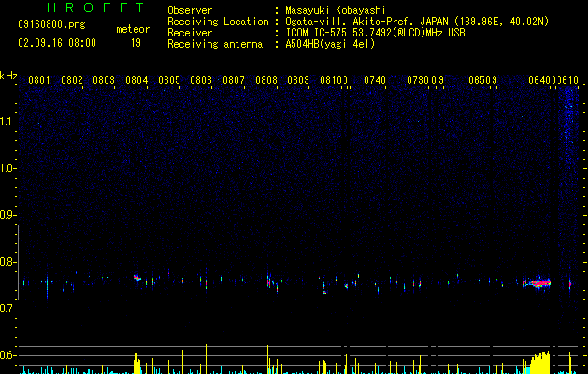588x374 pixels.
Task: Click the long bright meteor echo near 0640
Action: 538,283
